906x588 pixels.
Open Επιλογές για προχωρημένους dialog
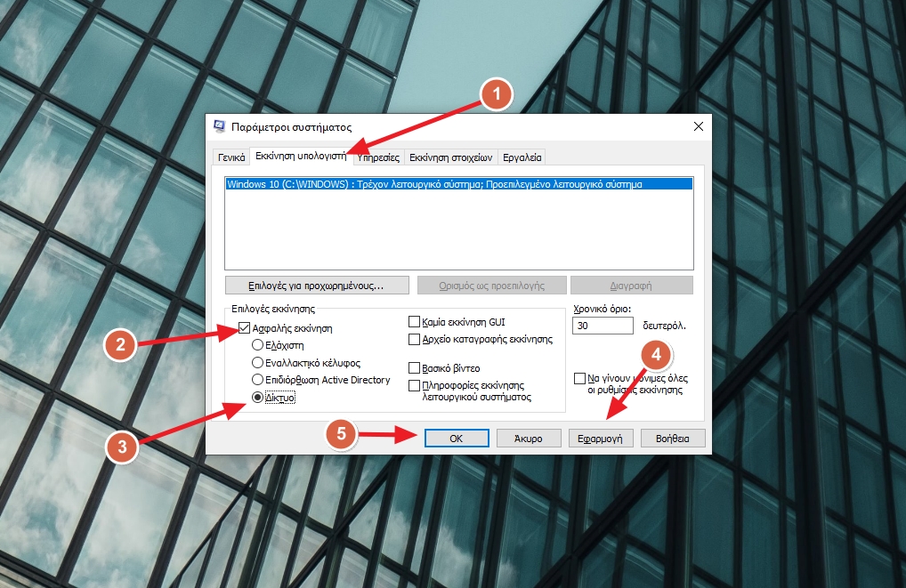click(316, 285)
